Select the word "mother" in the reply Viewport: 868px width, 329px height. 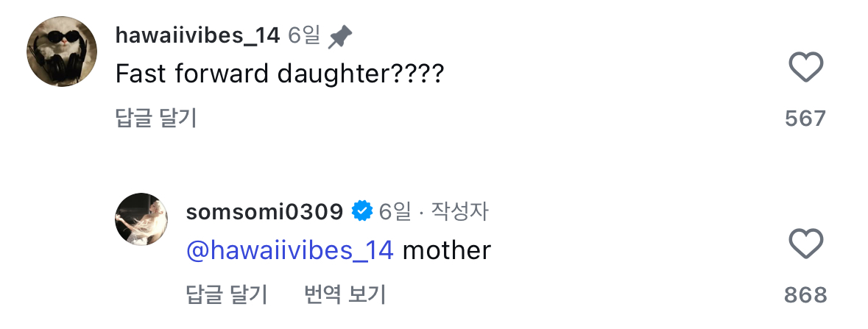(447, 250)
